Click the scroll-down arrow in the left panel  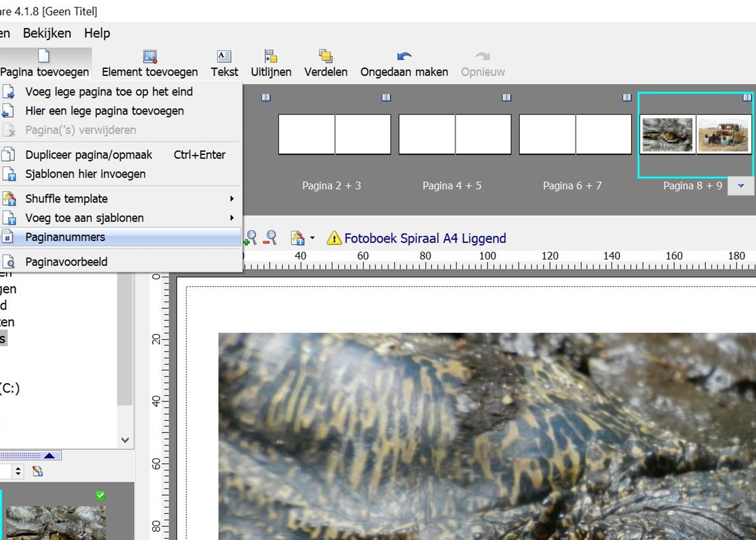click(125, 440)
